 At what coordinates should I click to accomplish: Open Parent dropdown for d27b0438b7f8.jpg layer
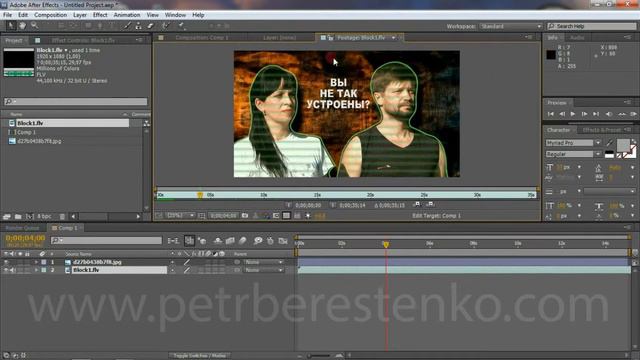point(264,262)
